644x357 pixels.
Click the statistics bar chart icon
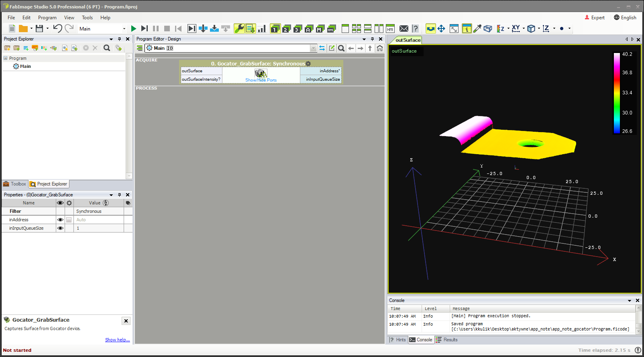[262, 29]
